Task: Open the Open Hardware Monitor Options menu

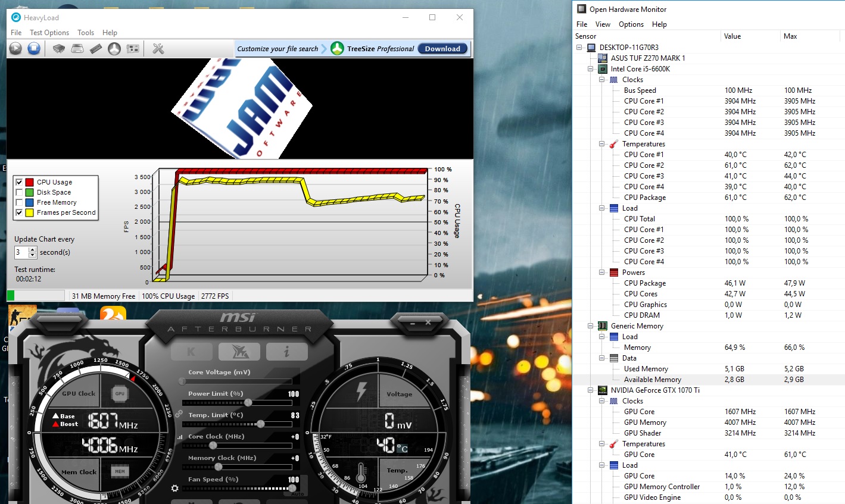Action: pos(631,24)
